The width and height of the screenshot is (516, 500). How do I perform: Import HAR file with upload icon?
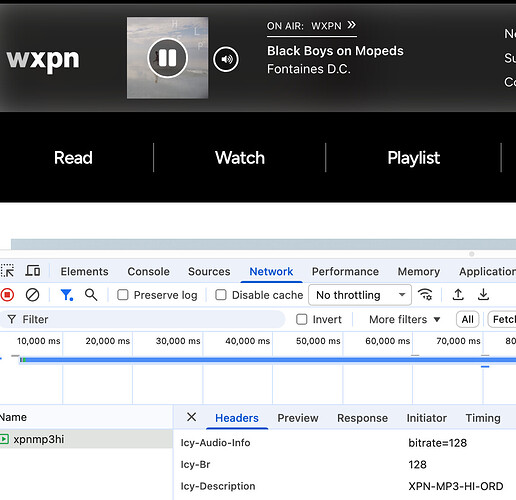(x=458, y=295)
